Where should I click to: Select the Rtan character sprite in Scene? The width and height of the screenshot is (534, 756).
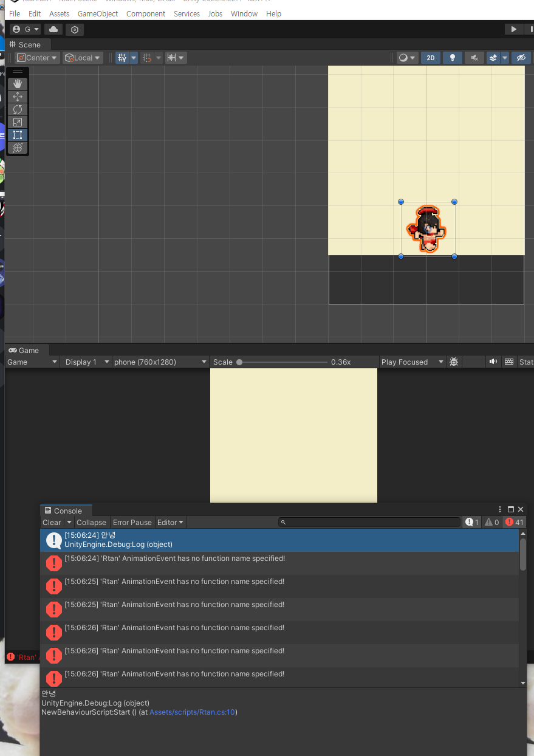(426, 229)
